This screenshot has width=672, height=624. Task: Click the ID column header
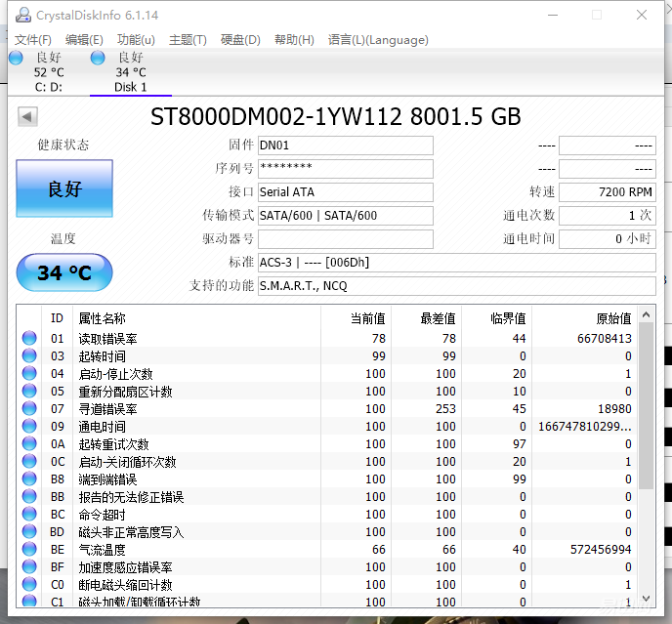tap(57, 318)
